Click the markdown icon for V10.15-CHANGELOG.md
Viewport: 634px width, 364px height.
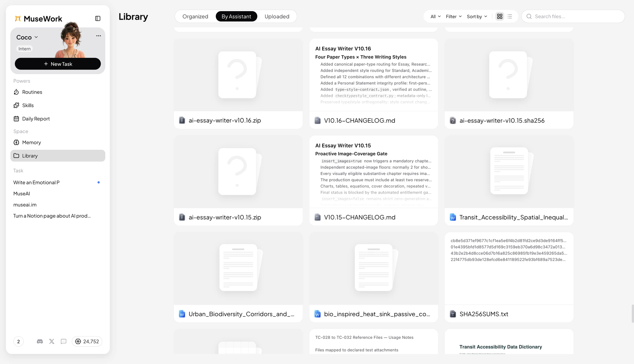(317, 217)
